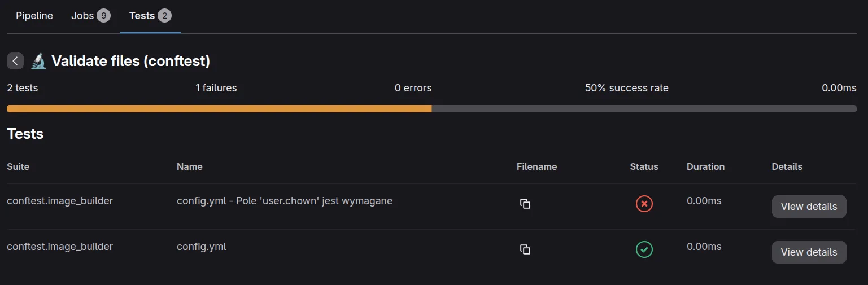Click the Tests count badge showing 2
The height and width of the screenshot is (285, 868).
point(164,16)
